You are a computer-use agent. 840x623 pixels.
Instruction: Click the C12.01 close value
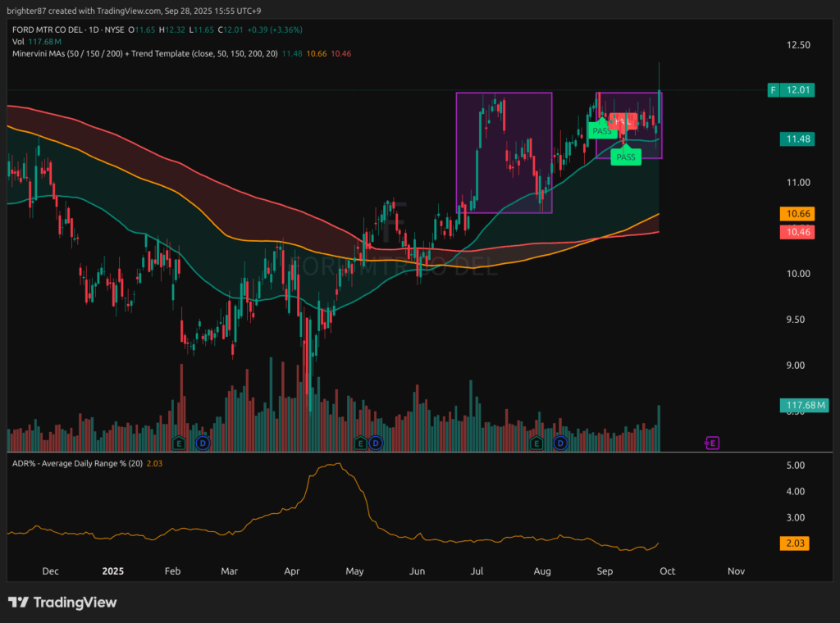231,30
